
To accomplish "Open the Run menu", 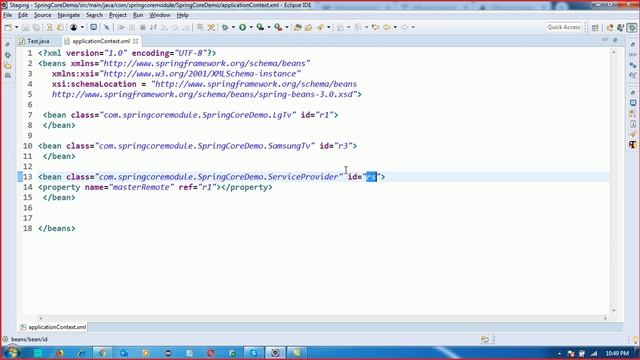I will [x=138, y=15].
